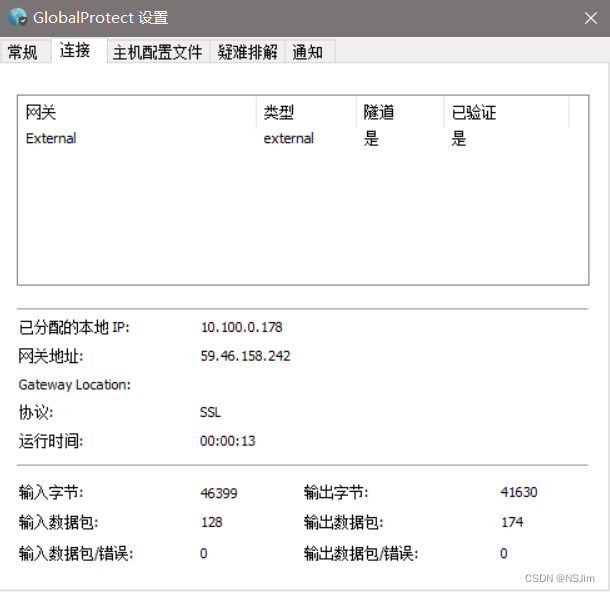Click the output packets value 174
The image size is (610, 592).
click(512, 522)
